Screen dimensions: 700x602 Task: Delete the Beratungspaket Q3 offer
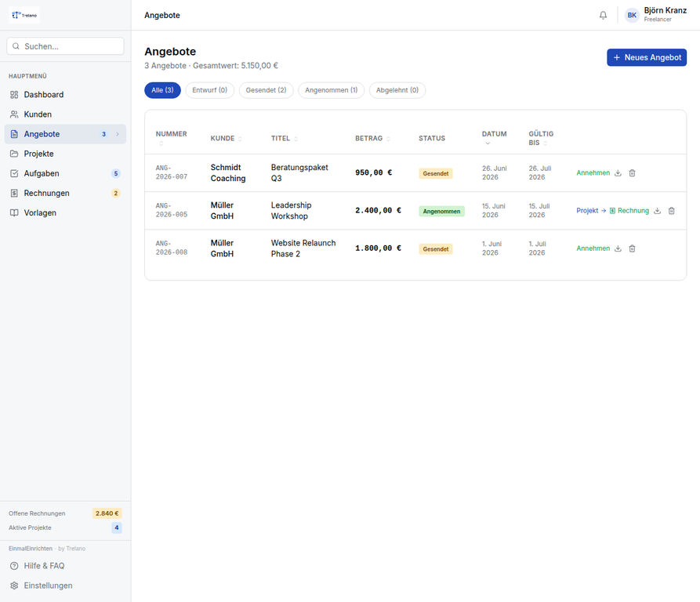click(632, 172)
